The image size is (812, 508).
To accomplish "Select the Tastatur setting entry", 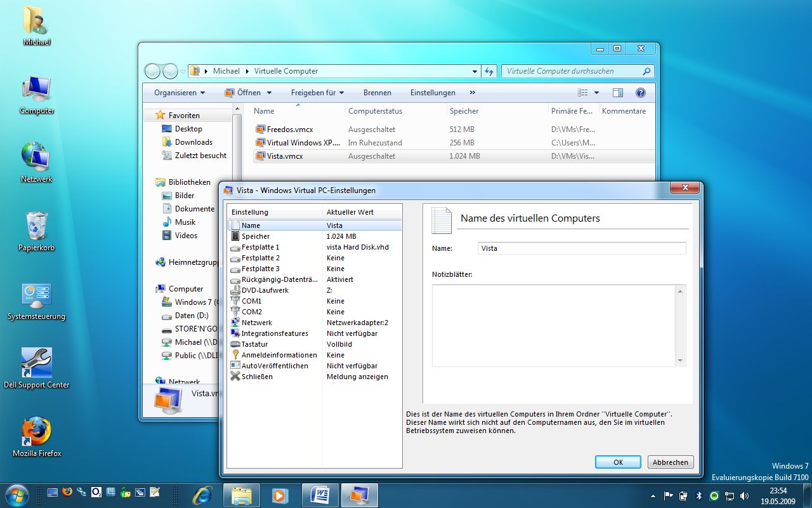I will click(254, 344).
